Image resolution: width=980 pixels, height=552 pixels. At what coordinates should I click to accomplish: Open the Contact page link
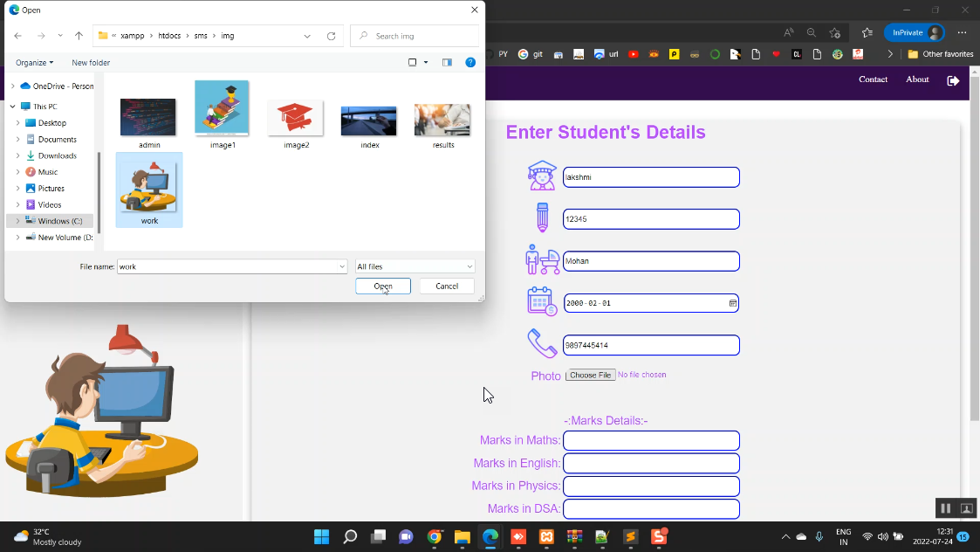pyautogui.click(x=873, y=79)
